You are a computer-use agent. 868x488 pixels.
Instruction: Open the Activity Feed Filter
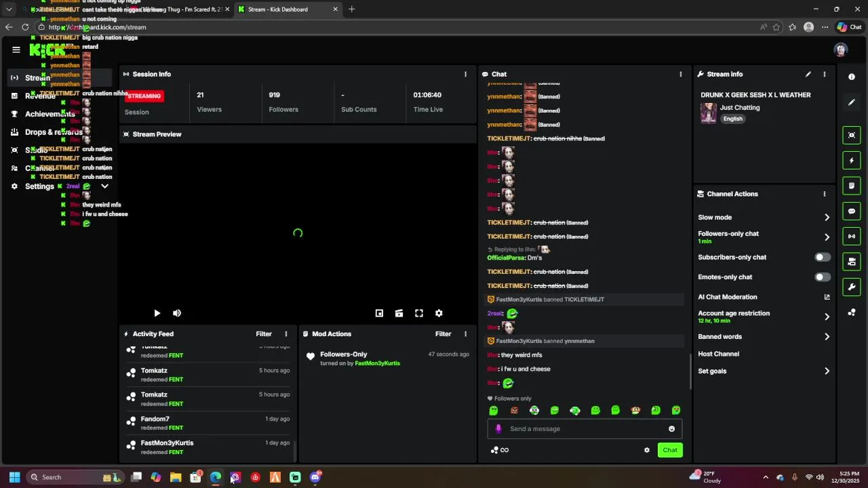click(x=264, y=334)
